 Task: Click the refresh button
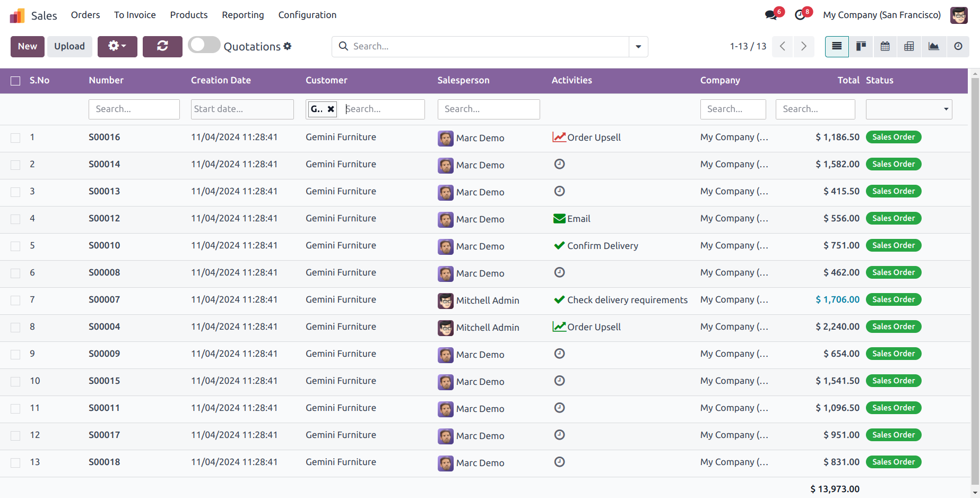(x=162, y=46)
